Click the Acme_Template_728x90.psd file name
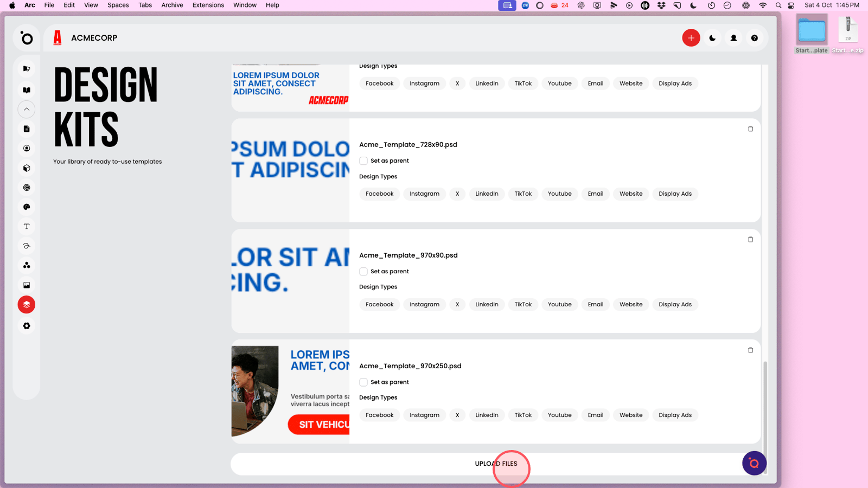 (408, 145)
